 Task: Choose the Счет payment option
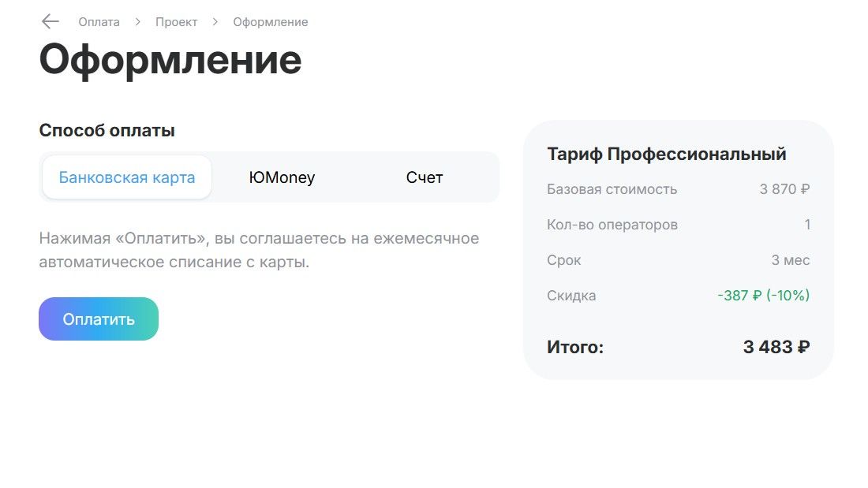tap(425, 177)
